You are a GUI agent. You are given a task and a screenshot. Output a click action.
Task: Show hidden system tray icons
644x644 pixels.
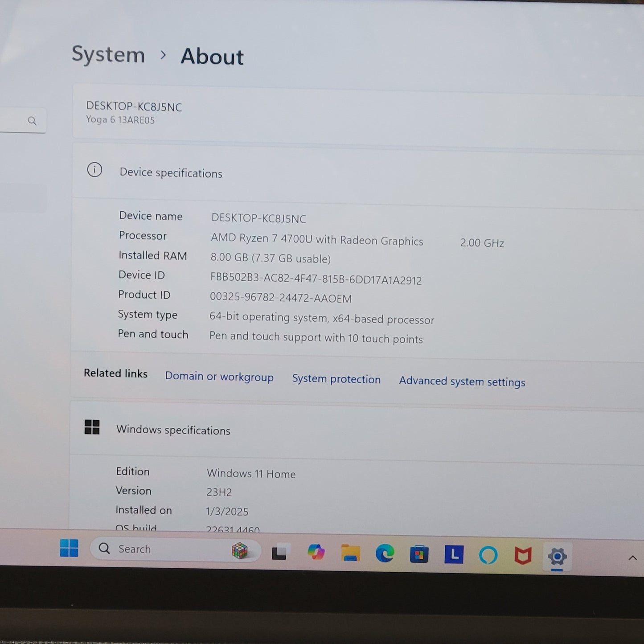[632, 558]
